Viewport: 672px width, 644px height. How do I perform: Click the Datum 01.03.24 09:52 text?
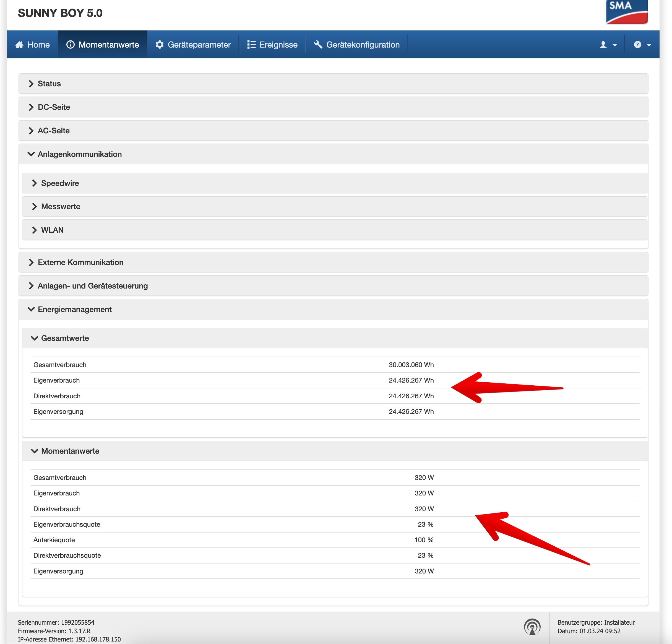point(589,631)
